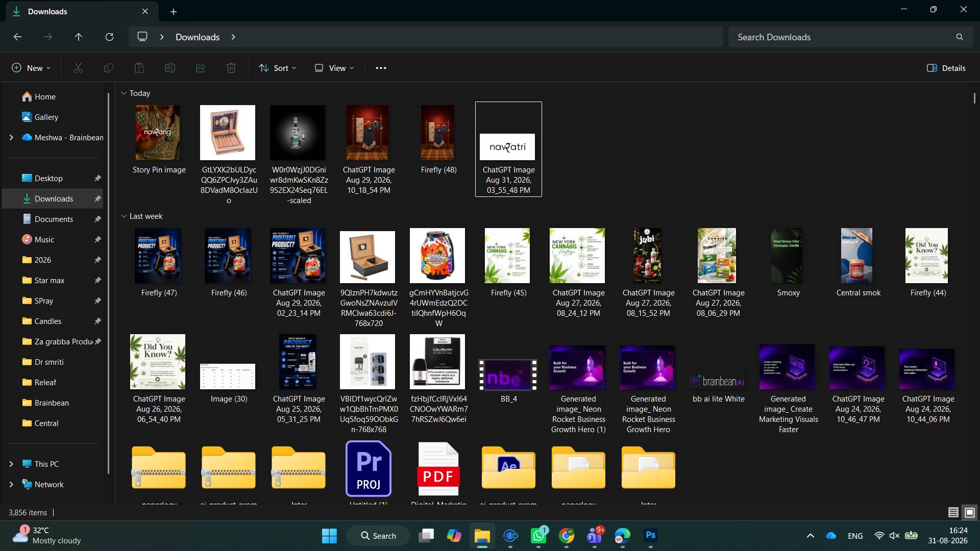
Task: Collapse the Today group
Action: click(x=124, y=93)
